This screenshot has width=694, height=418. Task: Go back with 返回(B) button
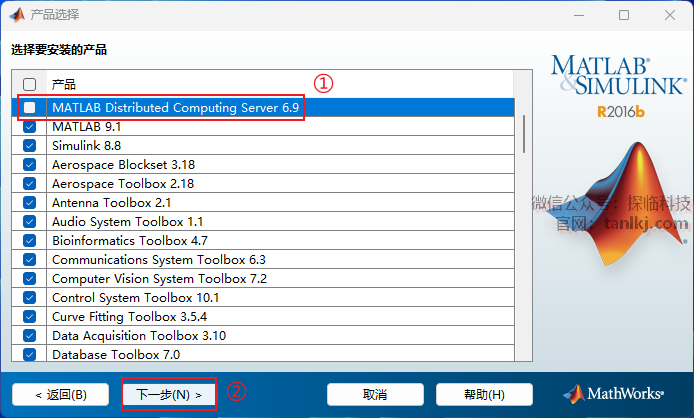pyautogui.click(x=61, y=394)
